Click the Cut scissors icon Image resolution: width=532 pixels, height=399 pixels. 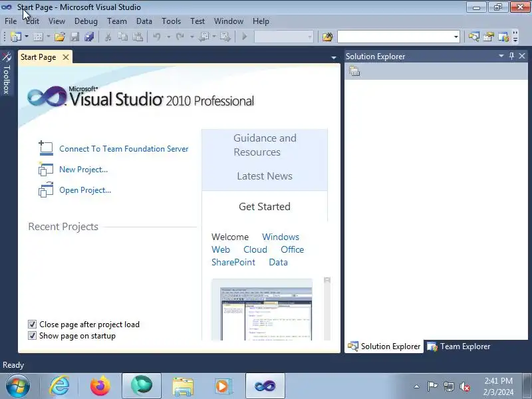coord(108,37)
